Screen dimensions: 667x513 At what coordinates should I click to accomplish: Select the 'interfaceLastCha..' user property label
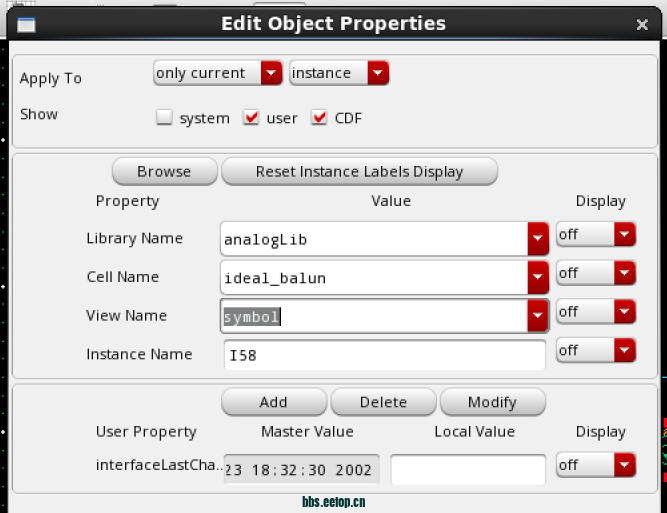159,465
